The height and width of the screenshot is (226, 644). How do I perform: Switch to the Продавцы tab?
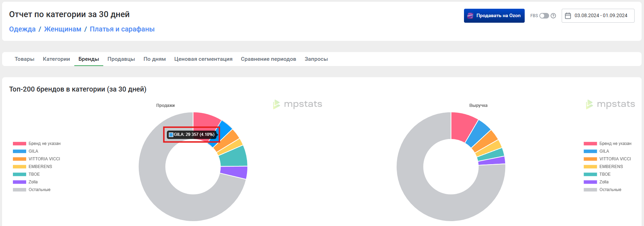pos(121,59)
